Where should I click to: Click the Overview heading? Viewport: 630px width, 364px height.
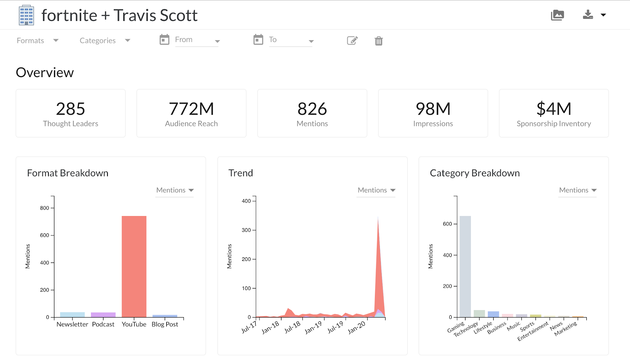click(x=45, y=72)
